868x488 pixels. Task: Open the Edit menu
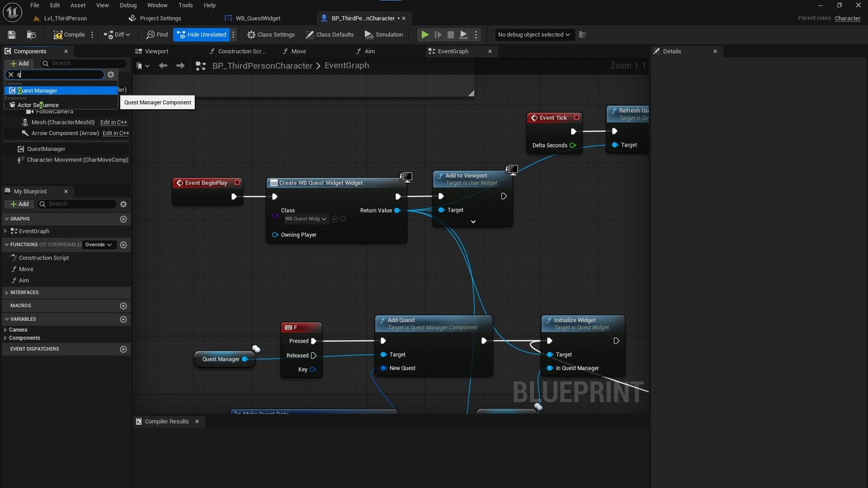(x=55, y=5)
